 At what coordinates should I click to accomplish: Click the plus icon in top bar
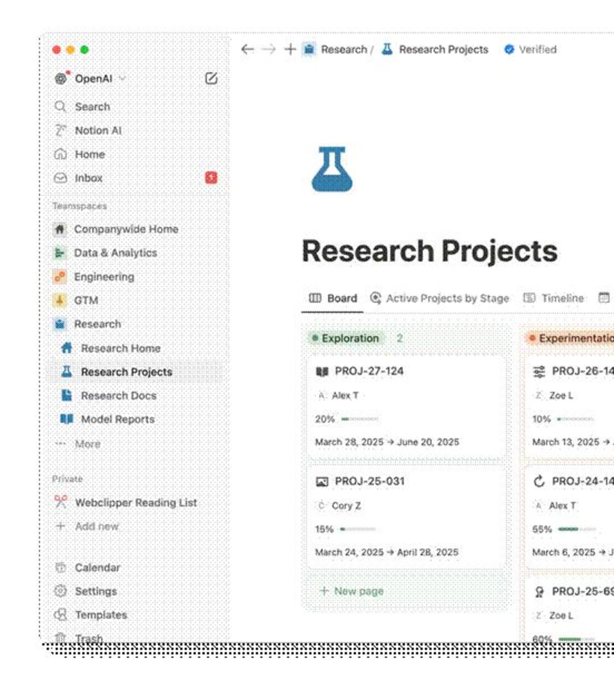click(290, 50)
